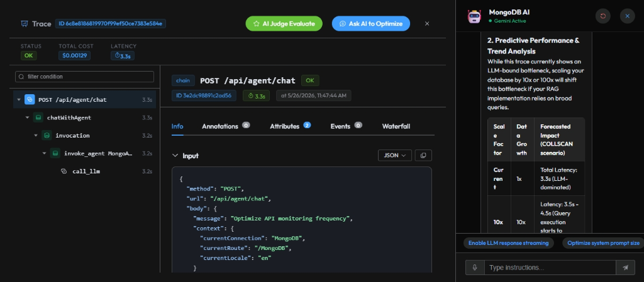Image resolution: width=644 pixels, height=282 pixels.
Task: Switch to the Events tab
Action: pyautogui.click(x=347, y=126)
